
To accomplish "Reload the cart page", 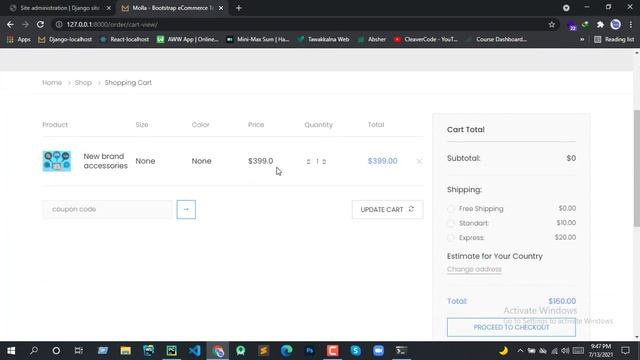I will pos(40,24).
